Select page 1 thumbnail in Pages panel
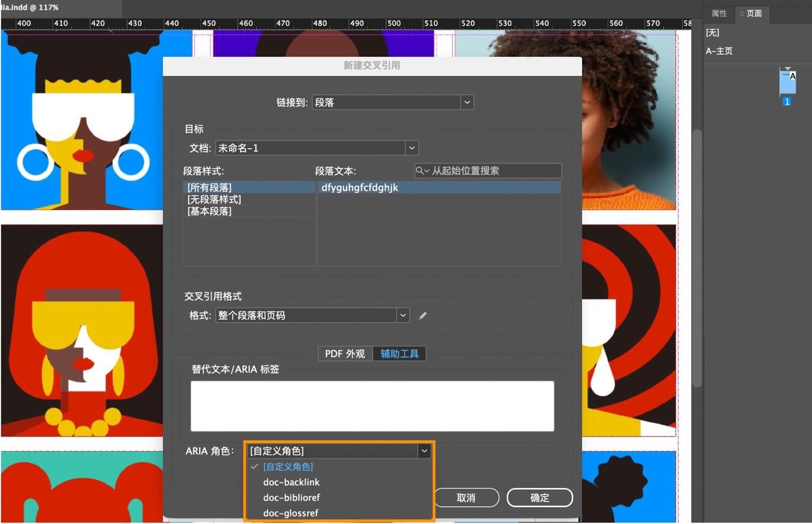This screenshot has height=524, width=812. click(x=787, y=83)
